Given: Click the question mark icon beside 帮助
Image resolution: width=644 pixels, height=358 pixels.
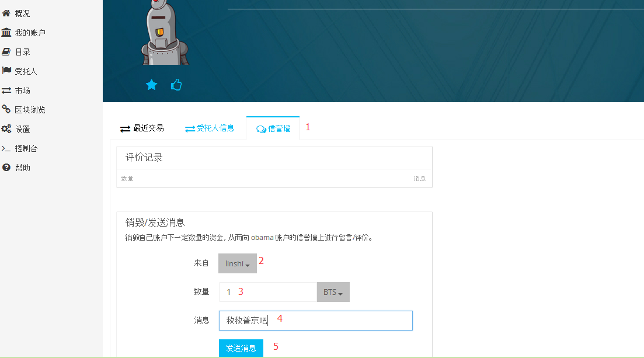Looking at the screenshot, I should coord(6,167).
